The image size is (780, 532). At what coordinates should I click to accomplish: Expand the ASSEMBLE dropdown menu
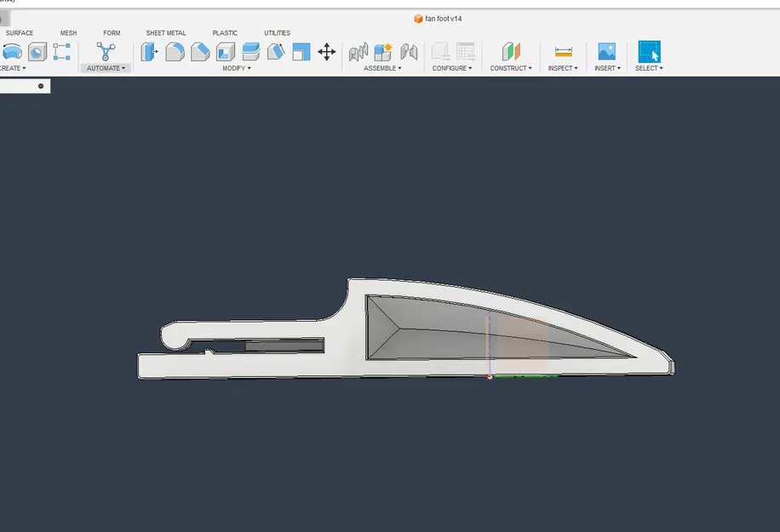click(x=382, y=68)
